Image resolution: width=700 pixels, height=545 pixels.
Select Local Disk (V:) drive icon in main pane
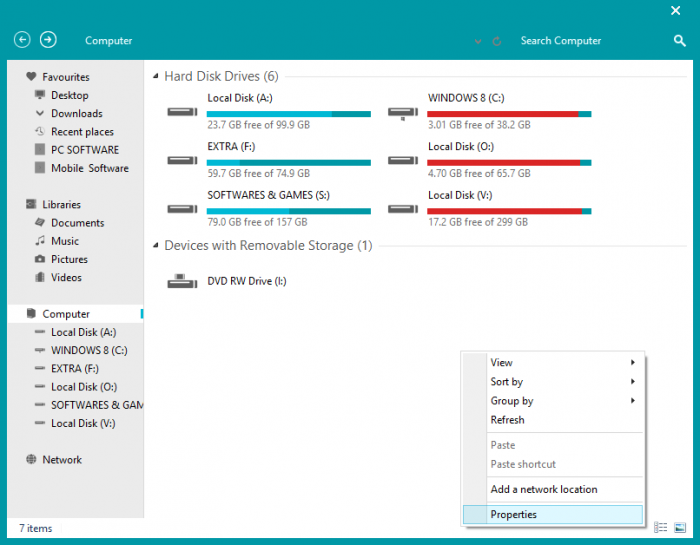pyautogui.click(x=403, y=209)
